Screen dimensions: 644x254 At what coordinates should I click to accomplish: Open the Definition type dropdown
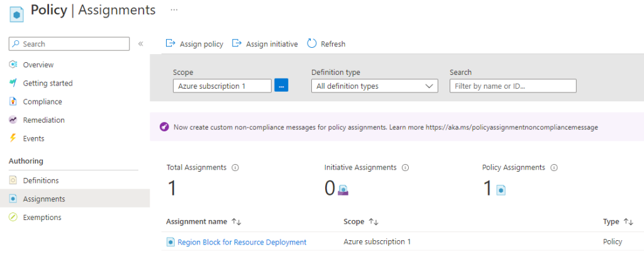point(375,86)
